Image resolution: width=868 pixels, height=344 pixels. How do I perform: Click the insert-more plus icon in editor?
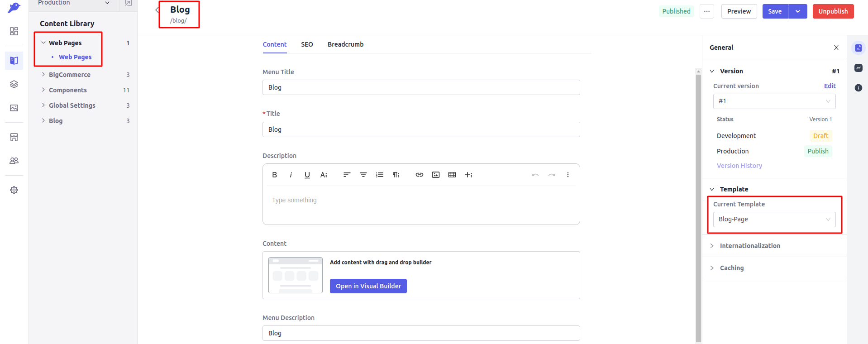[x=468, y=175]
